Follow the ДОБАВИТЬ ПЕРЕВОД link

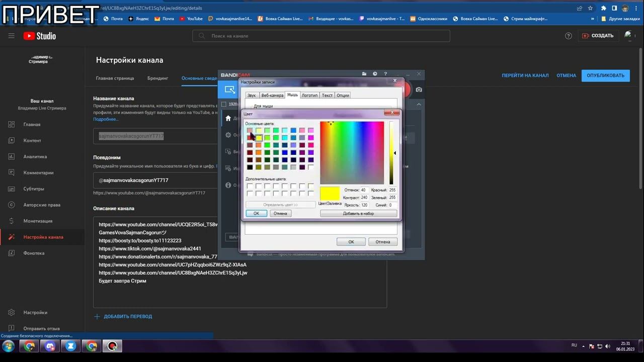coord(127,316)
